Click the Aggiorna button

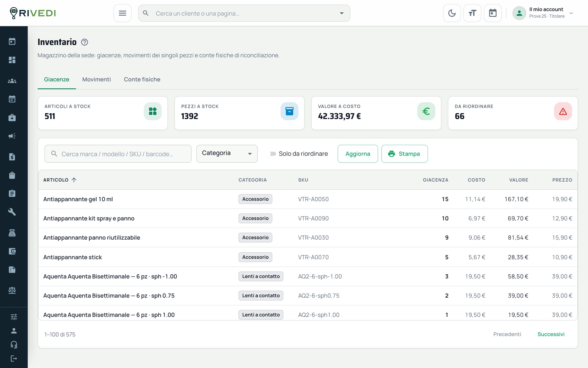tap(358, 154)
